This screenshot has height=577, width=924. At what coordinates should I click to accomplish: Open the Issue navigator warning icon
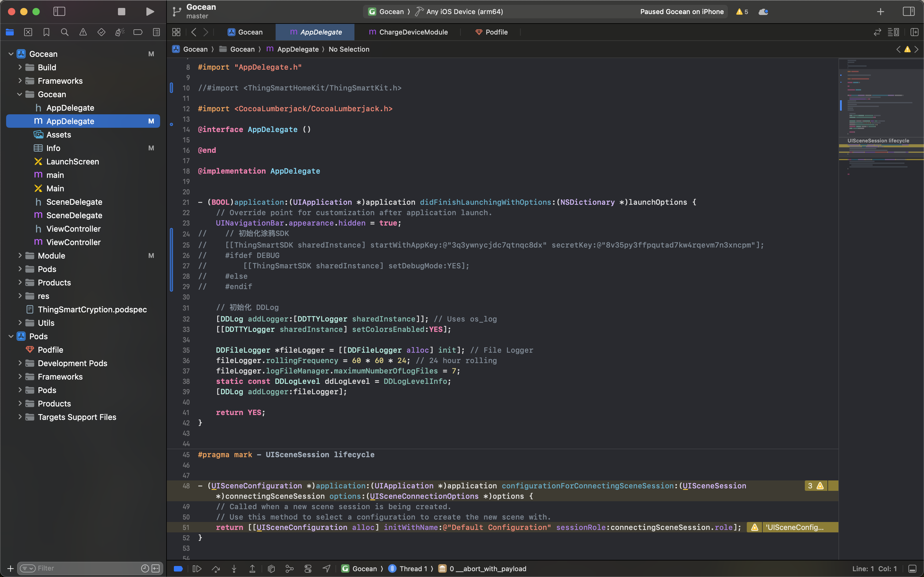[x=83, y=32]
